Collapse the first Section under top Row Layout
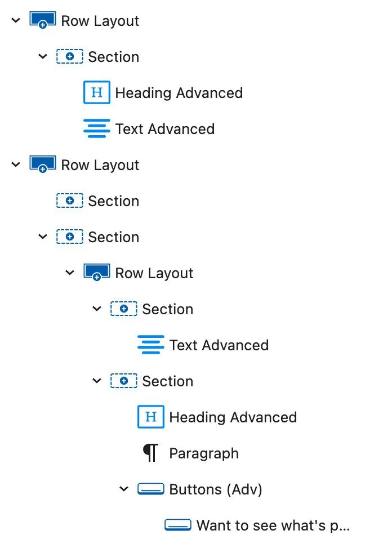This screenshot has height=544, width=392. click(x=43, y=57)
